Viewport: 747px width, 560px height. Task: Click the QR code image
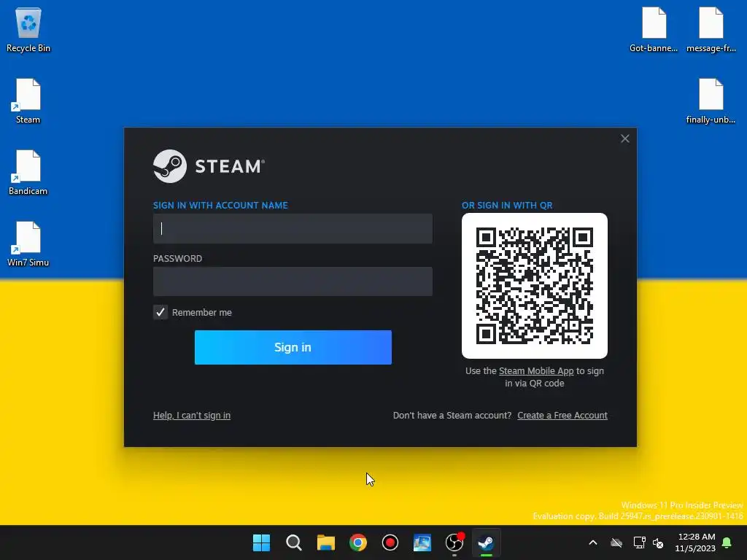point(535,286)
